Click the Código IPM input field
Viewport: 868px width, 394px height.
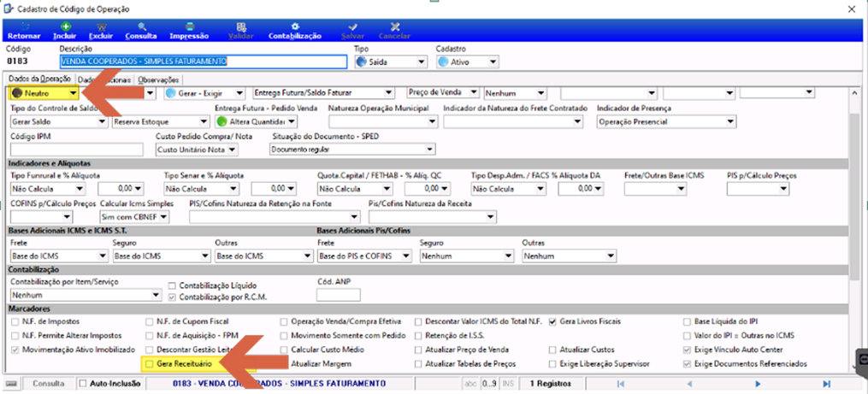(76, 150)
